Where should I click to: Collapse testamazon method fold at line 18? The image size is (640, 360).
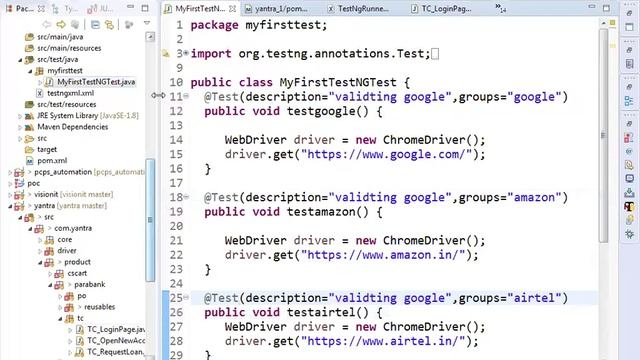click(186, 197)
